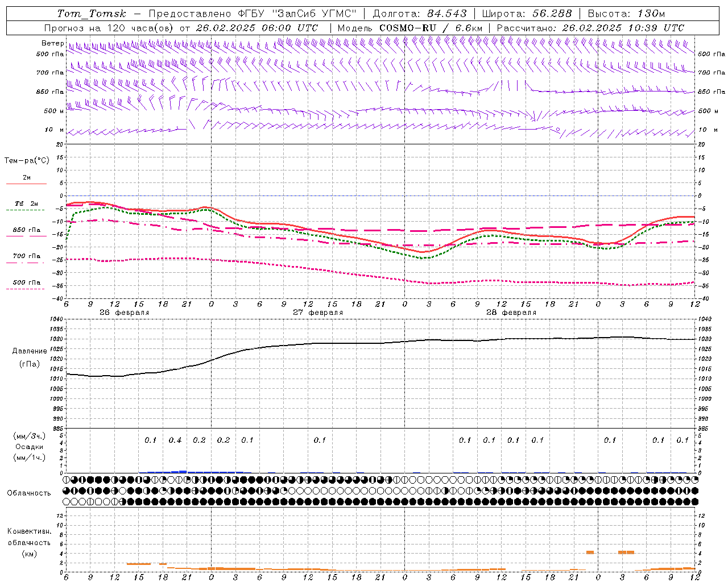Viewport: 728px width, 582px height.
Task: Click the 500 м wind level label on the left axis
Action: point(55,111)
